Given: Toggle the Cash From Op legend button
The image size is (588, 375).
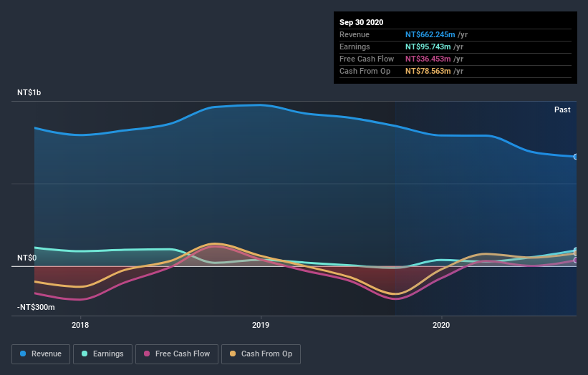Looking at the screenshot, I should click(x=261, y=354).
